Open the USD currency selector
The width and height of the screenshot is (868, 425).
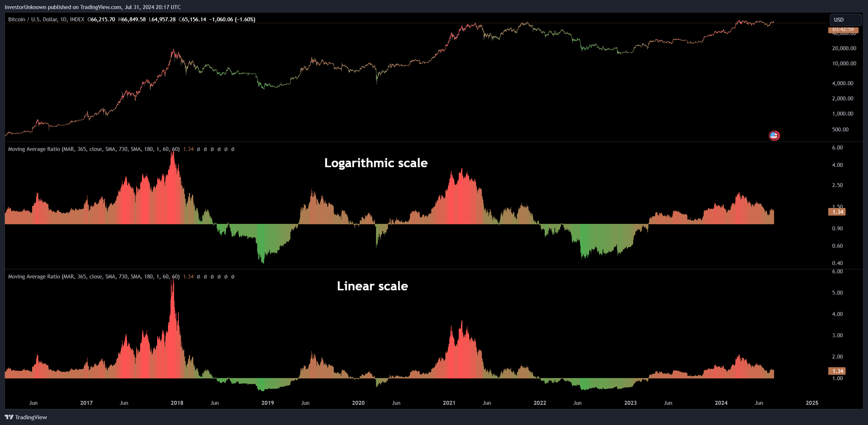(x=846, y=19)
